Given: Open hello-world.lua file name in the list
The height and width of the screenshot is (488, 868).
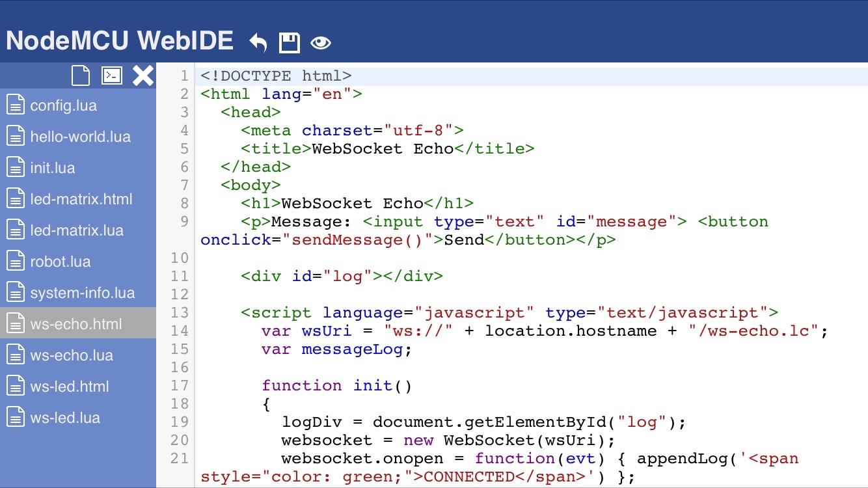Looking at the screenshot, I should tap(81, 137).
